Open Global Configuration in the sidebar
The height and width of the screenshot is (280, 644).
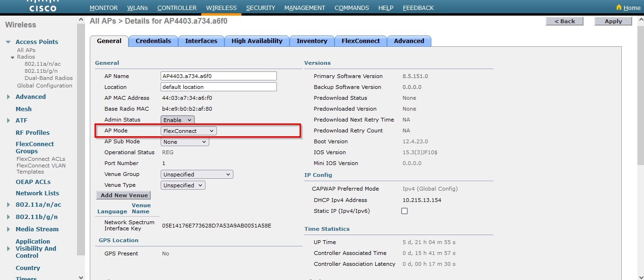[44, 86]
